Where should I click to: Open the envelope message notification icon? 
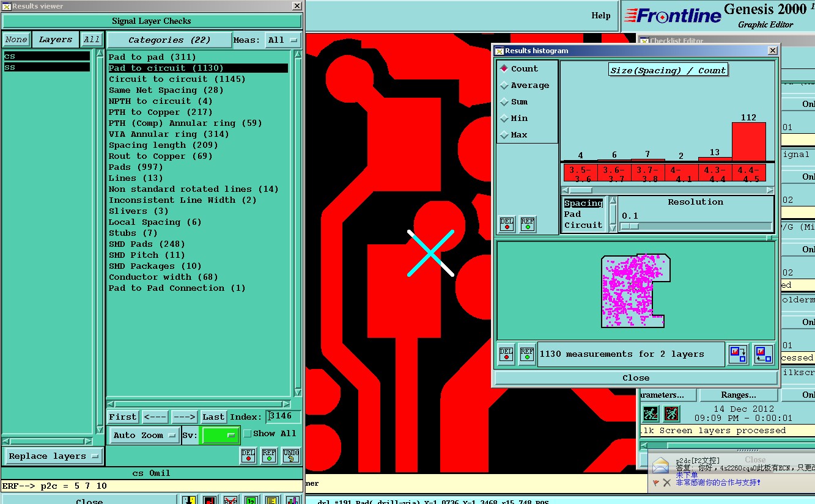[660, 466]
